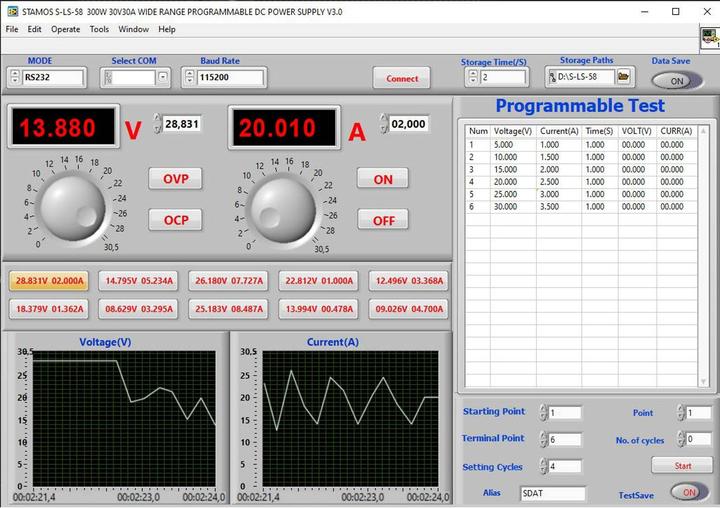Open the File menu
The width and height of the screenshot is (720, 508).
12,29
